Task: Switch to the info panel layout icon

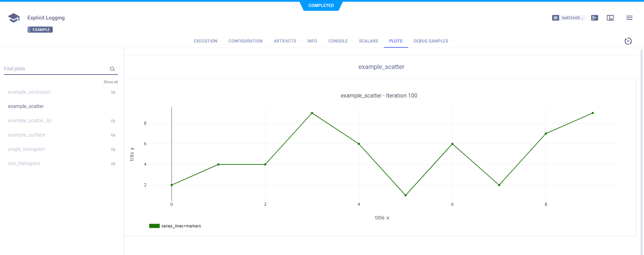Action: 610,18
